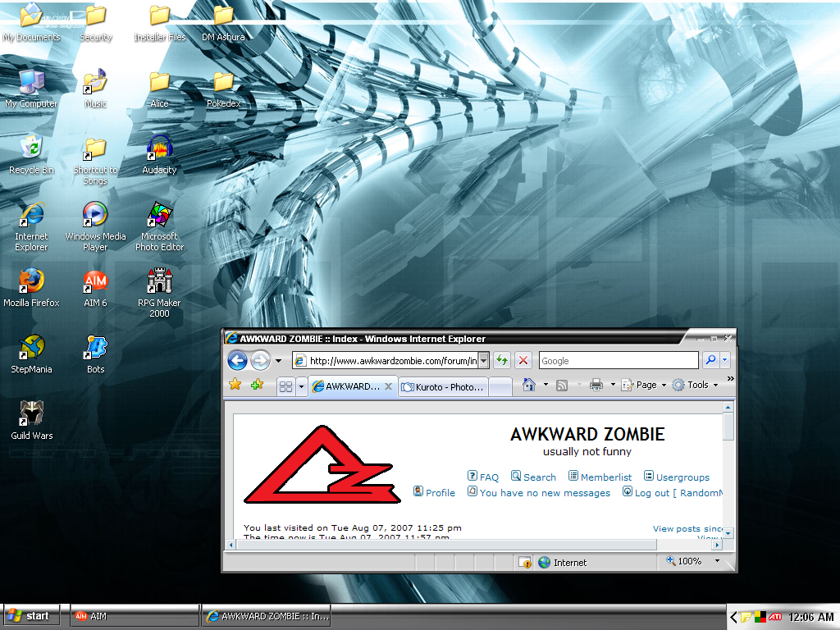Expand IE toolbar overflow chevron
Viewport: 840px width, 630px height.
(730, 379)
